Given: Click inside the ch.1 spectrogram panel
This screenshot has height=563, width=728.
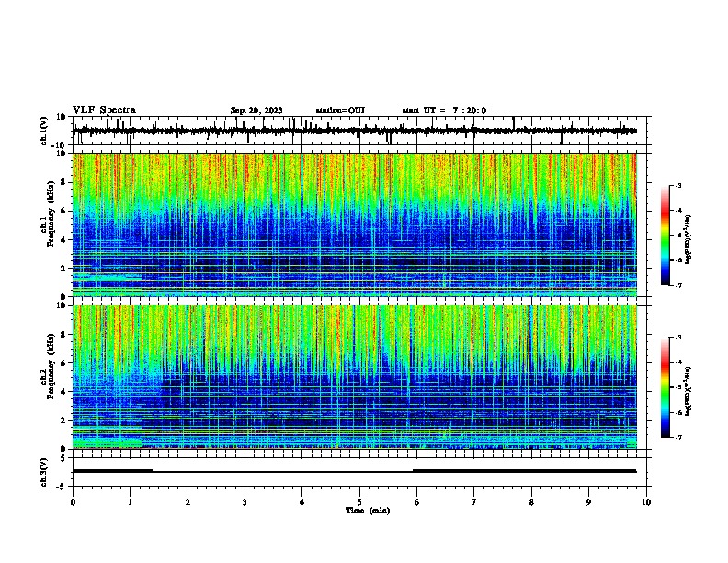Looking at the screenshot, I should [355, 224].
